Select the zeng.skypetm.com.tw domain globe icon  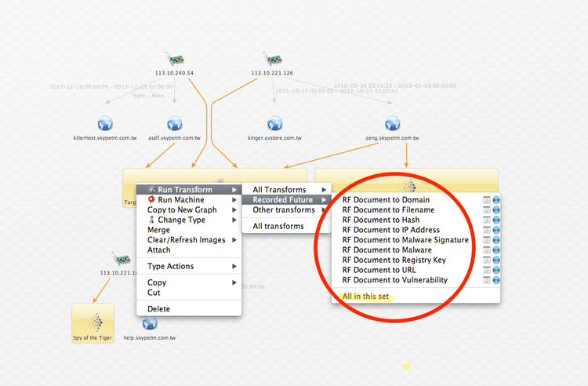pyautogui.click(x=393, y=123)
